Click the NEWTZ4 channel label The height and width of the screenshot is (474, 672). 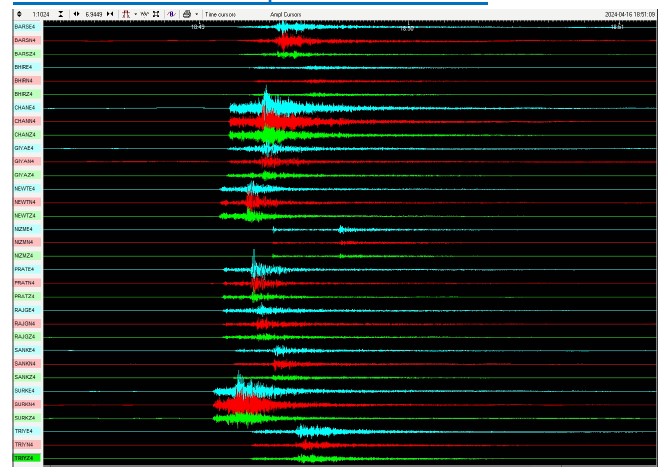tap(24, 215)
